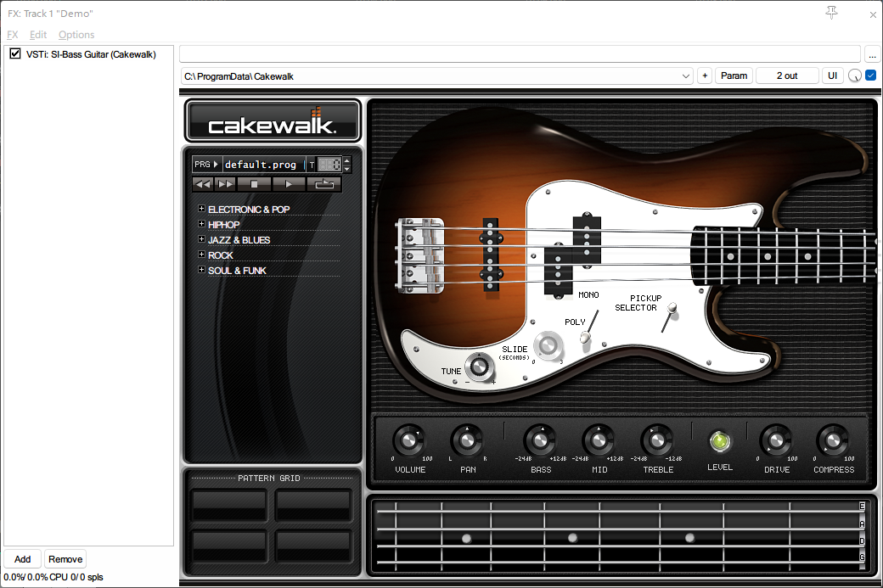The width and height of the screenshot is (883, 588).
Task: Open the Edit menu
Action: tap(38, 34)
